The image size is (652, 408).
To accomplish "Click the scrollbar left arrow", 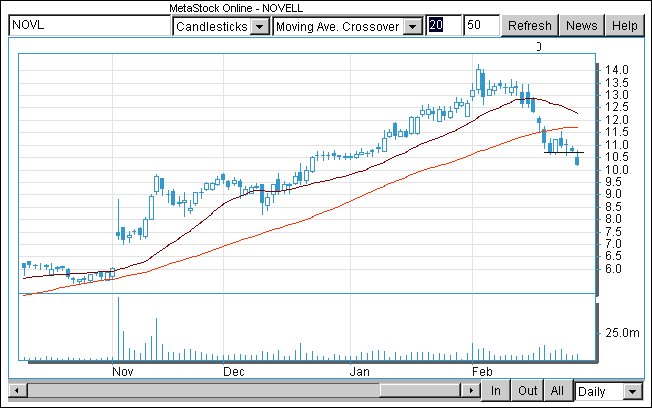I will [x=17, y=391].
